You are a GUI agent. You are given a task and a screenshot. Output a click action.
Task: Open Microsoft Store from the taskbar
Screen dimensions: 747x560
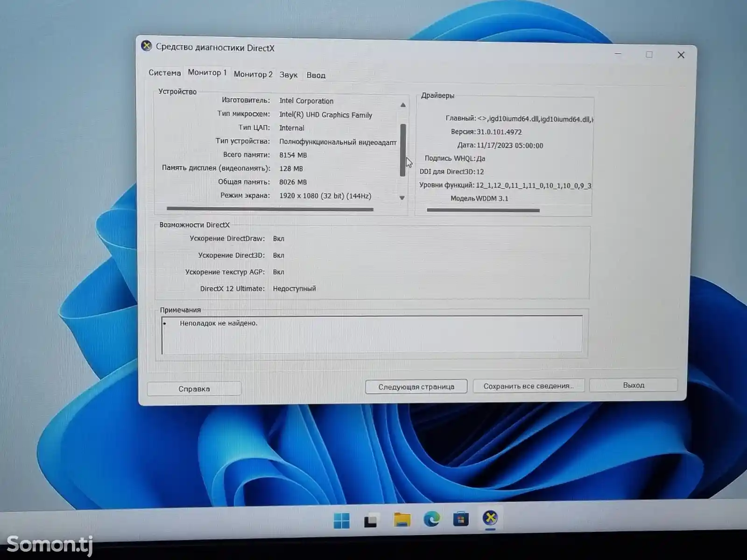pos(461,519)
